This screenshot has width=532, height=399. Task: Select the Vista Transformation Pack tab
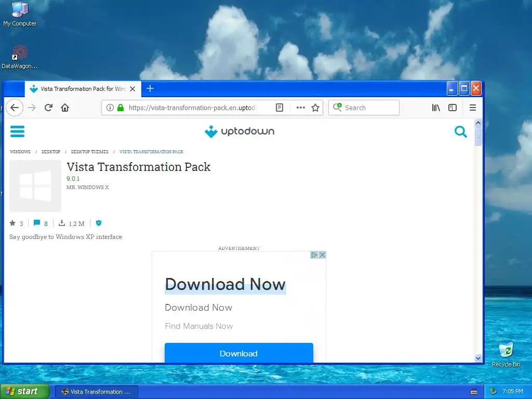point(83,89)
